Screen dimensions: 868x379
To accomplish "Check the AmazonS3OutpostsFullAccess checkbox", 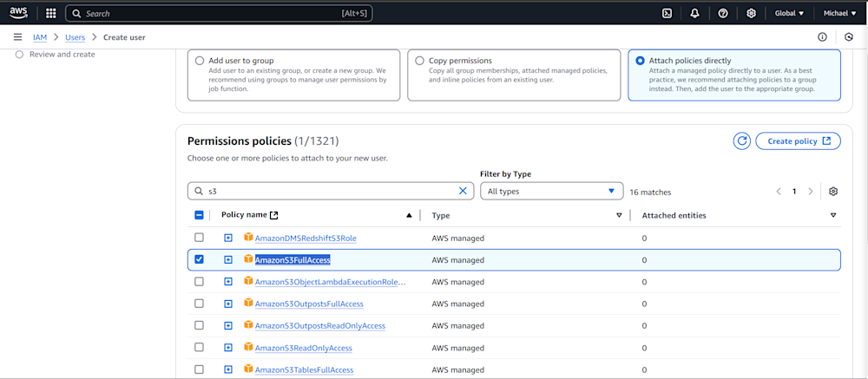I will click(200, 304).
